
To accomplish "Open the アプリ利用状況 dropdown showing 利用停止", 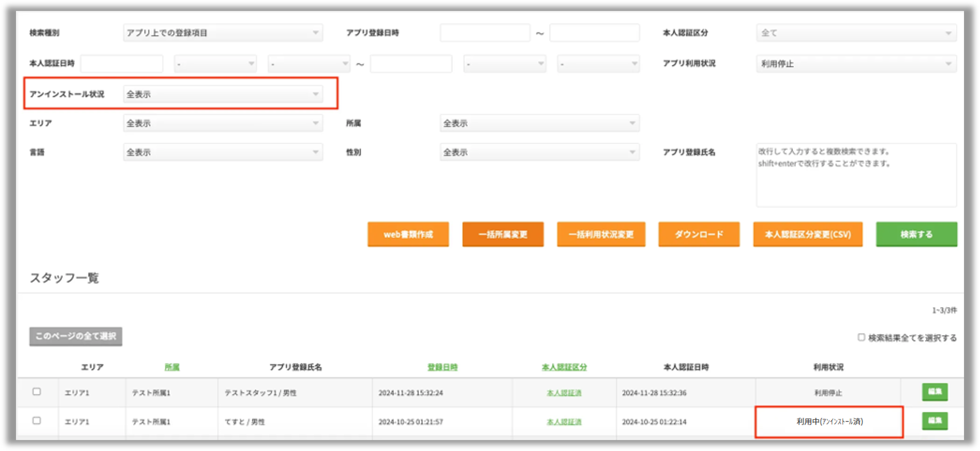I will 856,63.
